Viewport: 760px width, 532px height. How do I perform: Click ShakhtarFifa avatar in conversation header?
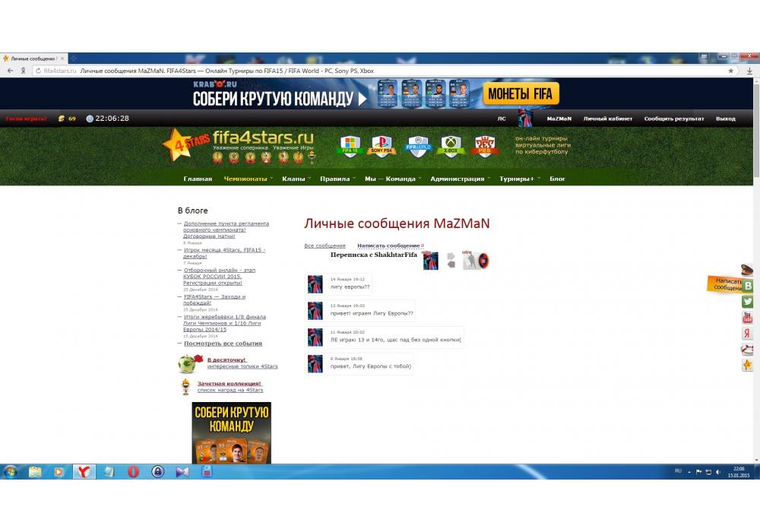click(476, 261)
